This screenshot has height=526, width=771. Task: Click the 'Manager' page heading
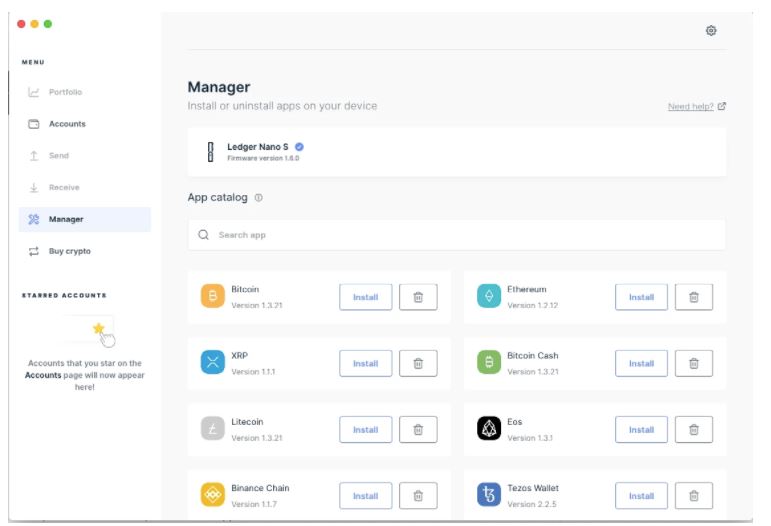point(219,87)
